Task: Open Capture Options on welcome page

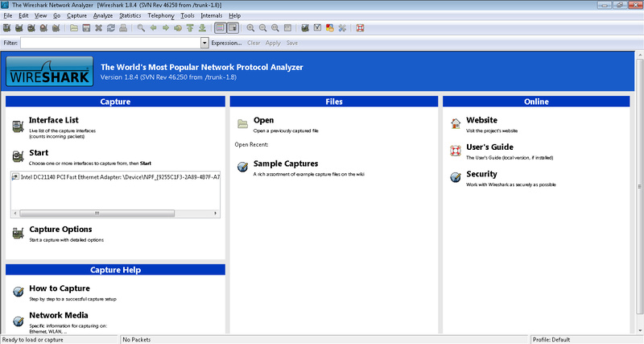Action: (60, 230)
